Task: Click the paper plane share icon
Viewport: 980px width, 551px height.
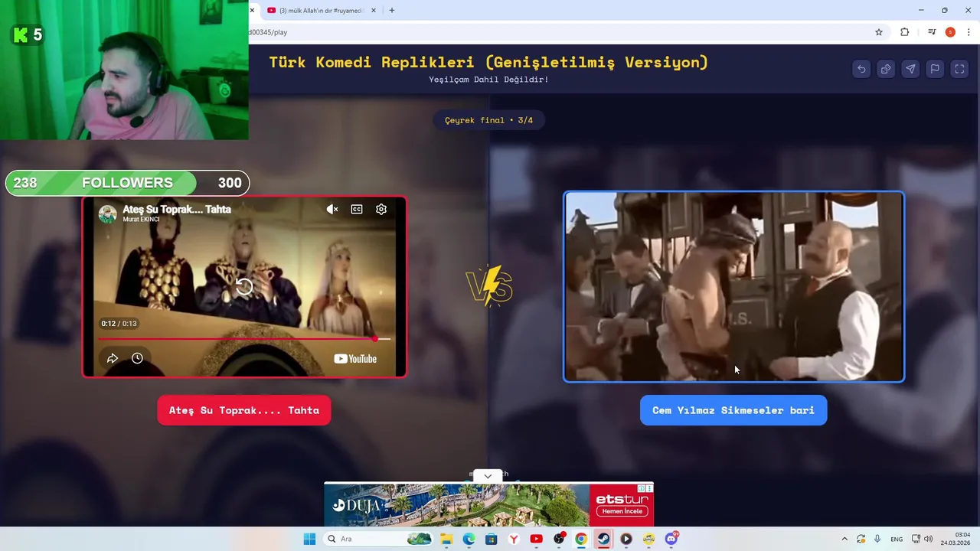Action: coord(910,69)
